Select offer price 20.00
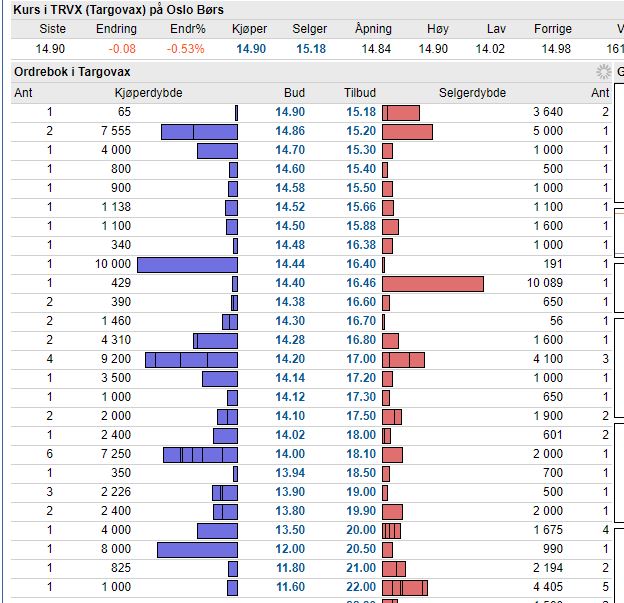 361,530
